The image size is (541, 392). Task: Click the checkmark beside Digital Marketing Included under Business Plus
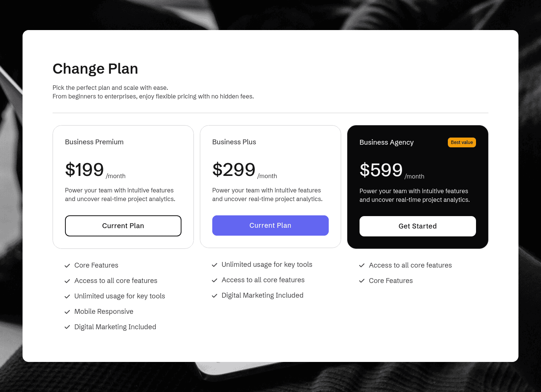(x=215, y=295)
